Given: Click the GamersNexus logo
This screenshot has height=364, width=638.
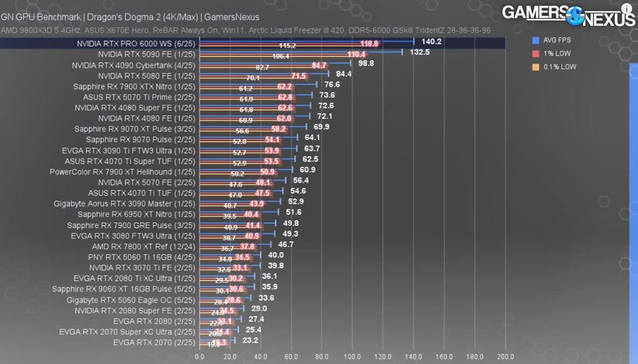Looking at the screenshot, I should [x=569, y=16].
